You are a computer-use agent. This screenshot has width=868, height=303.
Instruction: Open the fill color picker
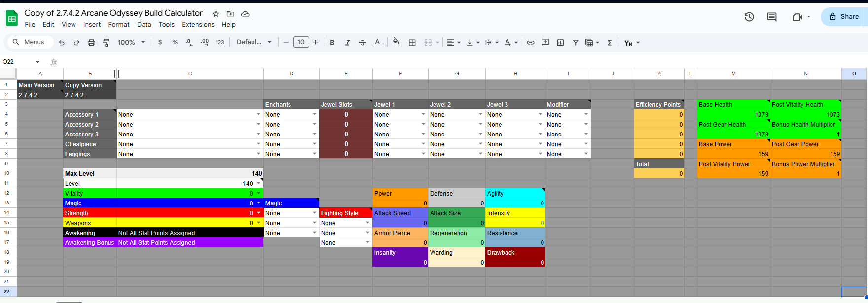[396, 43]
